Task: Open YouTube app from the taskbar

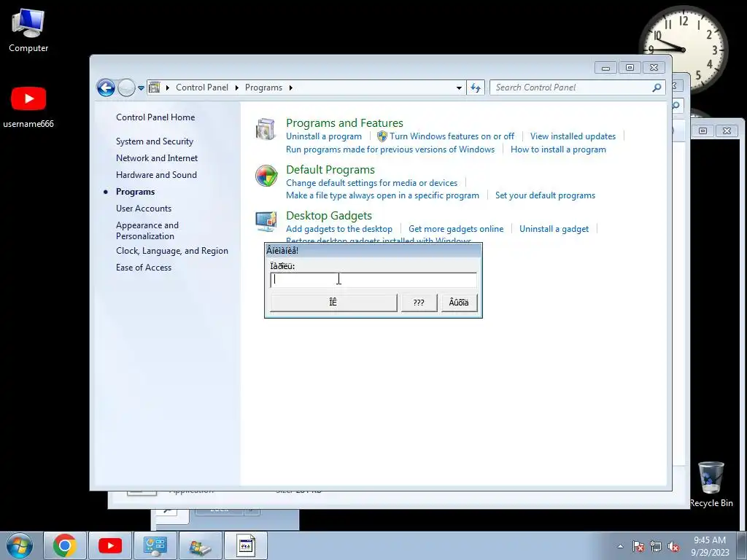Action: click(110, 545)
